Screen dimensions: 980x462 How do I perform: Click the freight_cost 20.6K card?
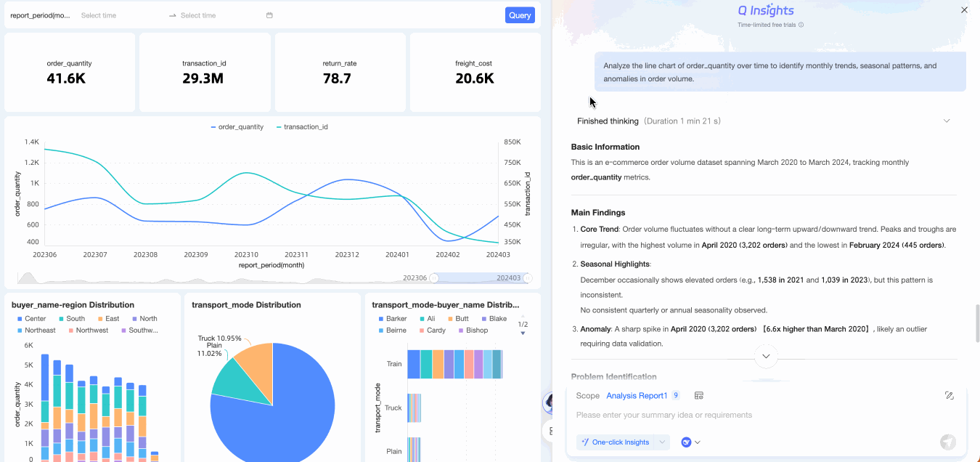point(475,70)
